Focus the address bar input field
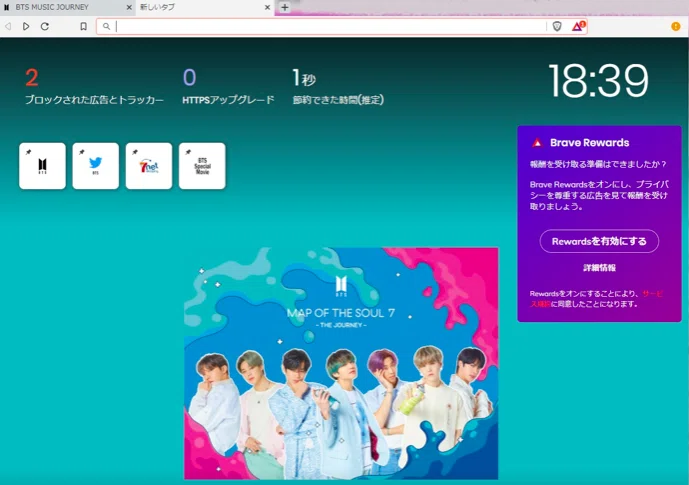Screen dimensions: 689x485 click(x=330, y=26)
